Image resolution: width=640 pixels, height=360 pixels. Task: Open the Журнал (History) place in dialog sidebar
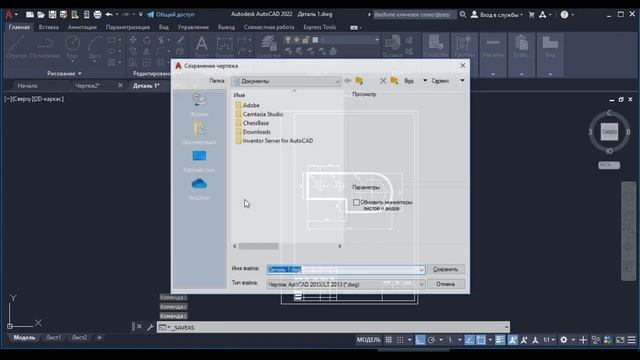click(199, 105)
